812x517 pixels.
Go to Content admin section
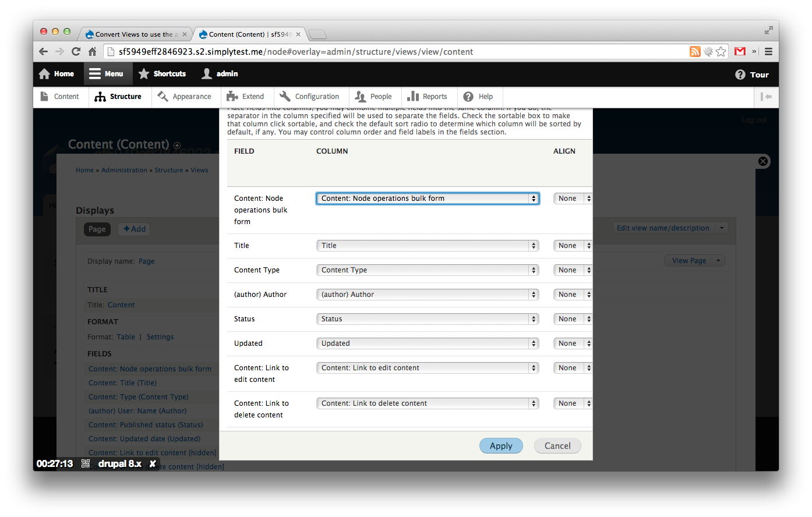point(59,97)
